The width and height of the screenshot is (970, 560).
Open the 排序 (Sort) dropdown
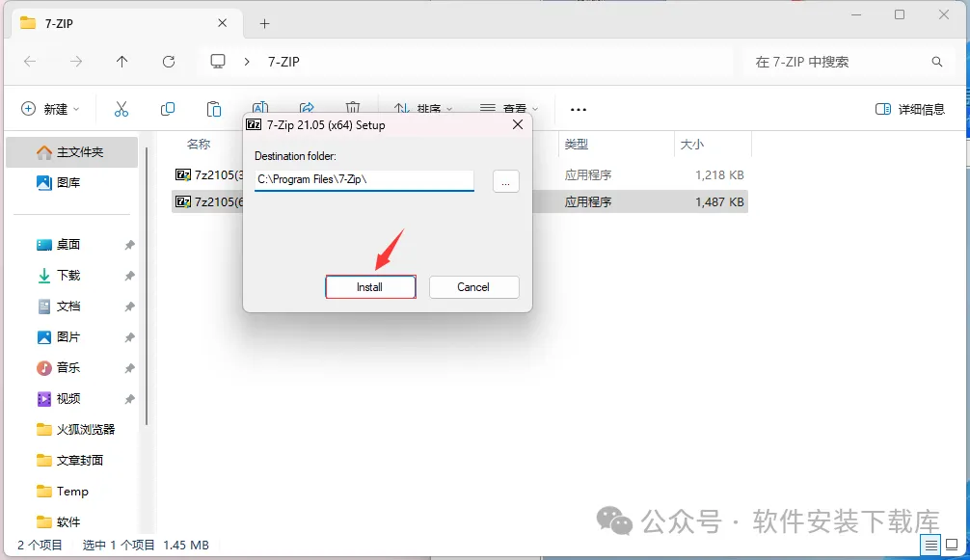[x=423, y=110]
